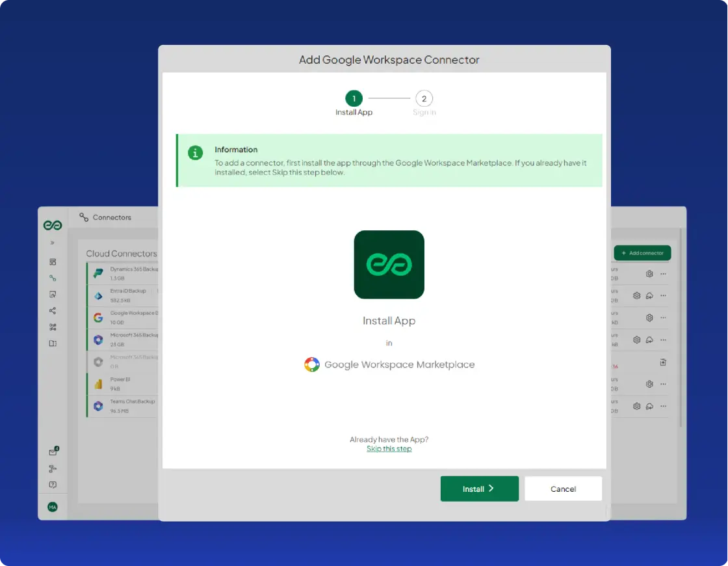Click the green Information icon in the banner

tap(195, 152)
